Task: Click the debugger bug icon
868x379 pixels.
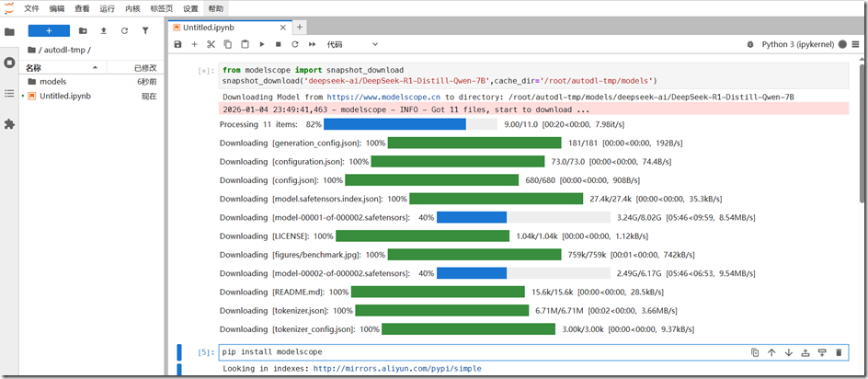Action: [x=750, y=44]
